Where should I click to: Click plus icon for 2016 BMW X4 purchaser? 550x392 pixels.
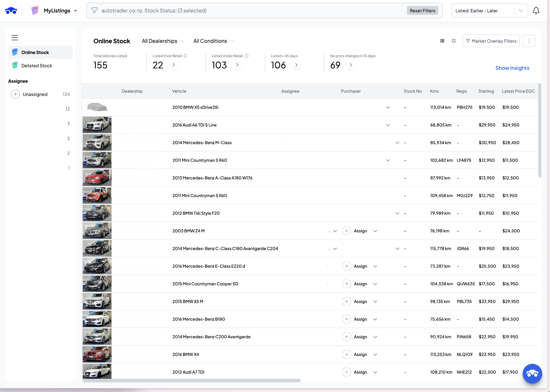pyautogui.click(x=347, y=354)
